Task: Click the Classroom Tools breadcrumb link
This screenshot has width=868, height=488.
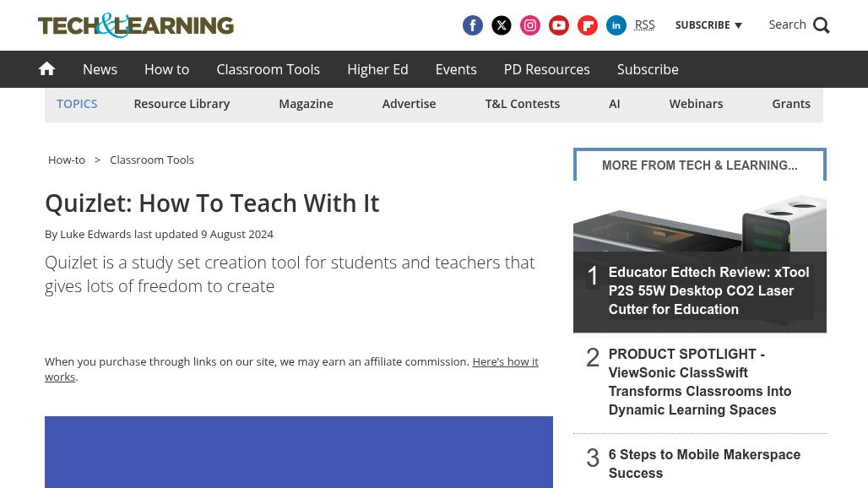Action: click(152, 160)
